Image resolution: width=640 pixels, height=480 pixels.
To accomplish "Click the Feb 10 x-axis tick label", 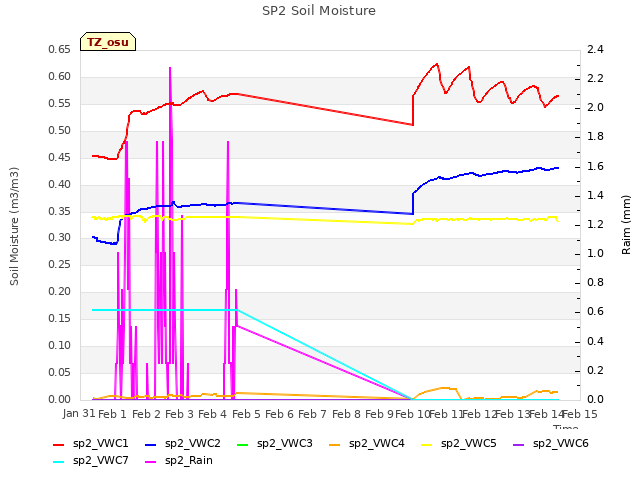I will pos(413,415).
